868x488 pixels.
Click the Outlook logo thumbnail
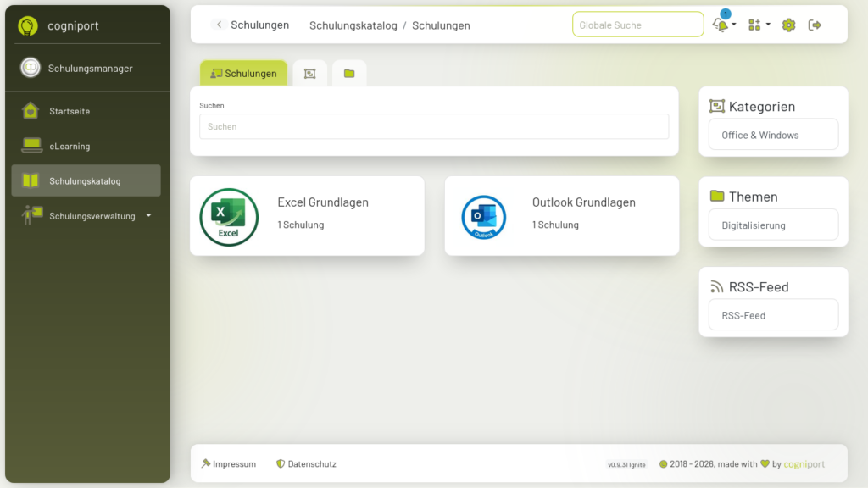pyautogui.click(x=484, y=217)
